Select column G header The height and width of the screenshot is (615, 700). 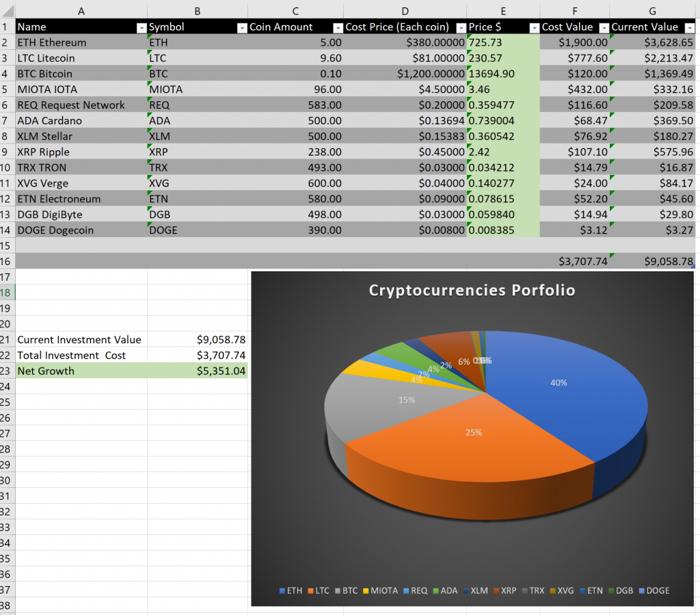coord(652,11)
